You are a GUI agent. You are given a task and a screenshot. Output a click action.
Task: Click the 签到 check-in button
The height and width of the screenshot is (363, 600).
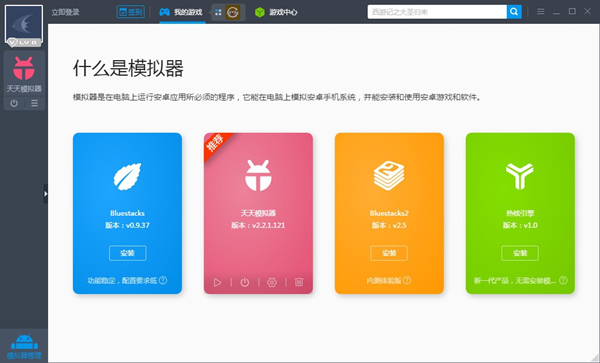tap(130, 12)
